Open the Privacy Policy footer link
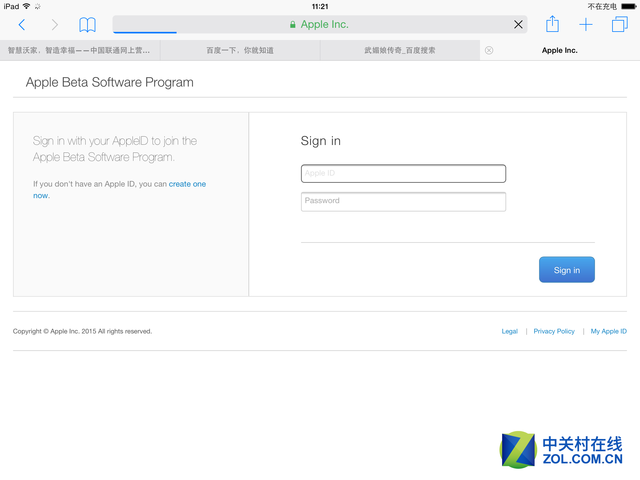Image resolution: width=640 pixels, height=480 pixels. (x=554, y=331)
